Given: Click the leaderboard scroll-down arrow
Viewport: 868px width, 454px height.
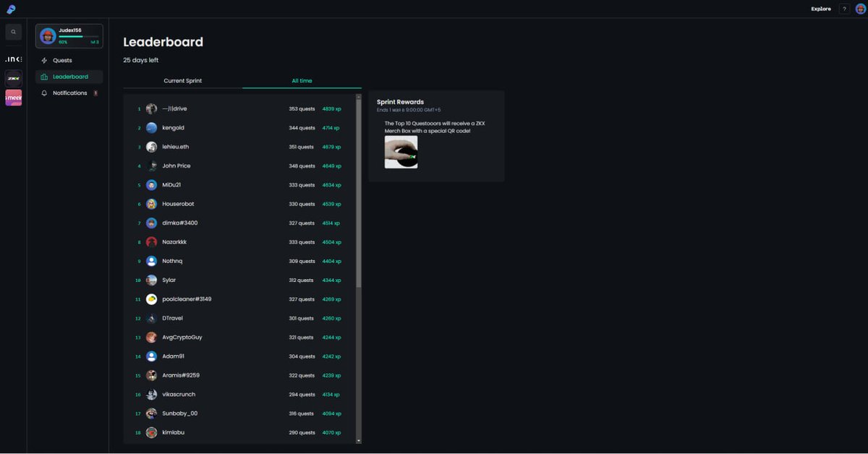Looking at the screenshot, I should 358,440.
